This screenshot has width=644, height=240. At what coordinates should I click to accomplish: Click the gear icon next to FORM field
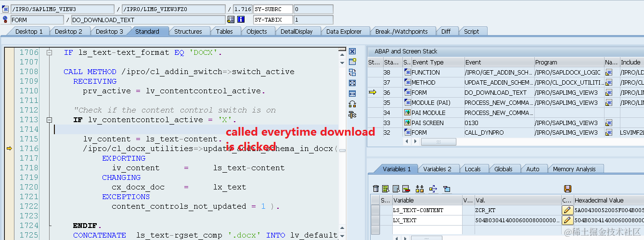click(5, 20)
